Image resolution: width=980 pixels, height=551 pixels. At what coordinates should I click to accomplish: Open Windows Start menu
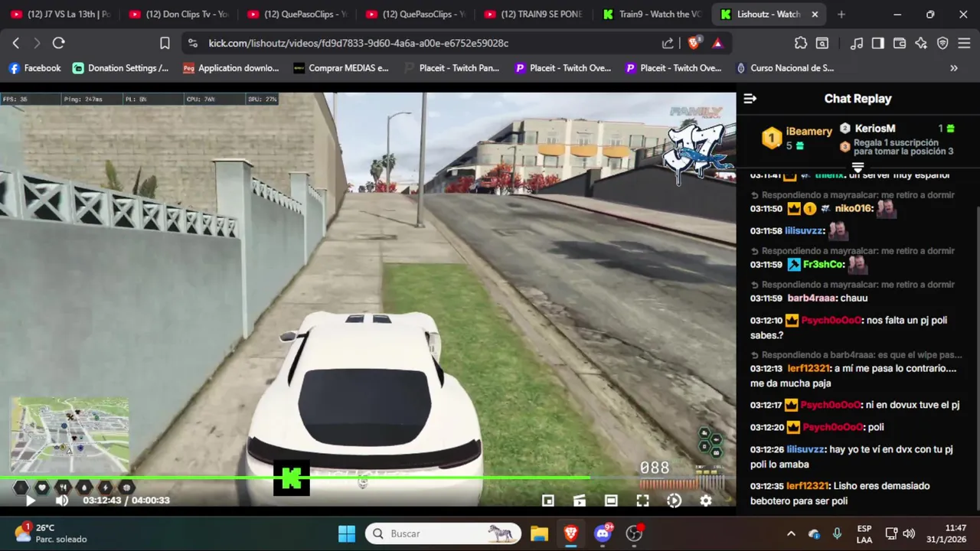[347, 533]
